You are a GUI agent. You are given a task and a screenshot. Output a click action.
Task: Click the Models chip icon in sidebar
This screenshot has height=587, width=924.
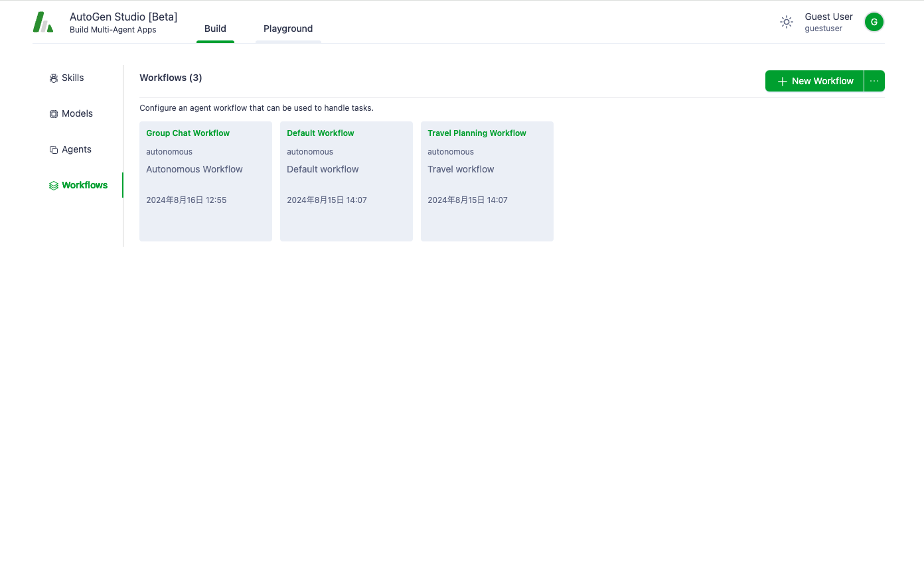coord(54,114)
